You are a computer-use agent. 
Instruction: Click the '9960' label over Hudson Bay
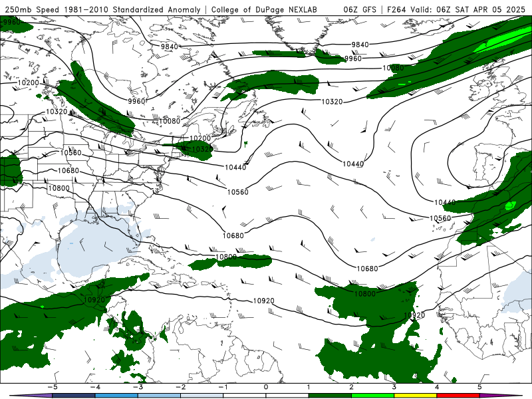(136, 101)
